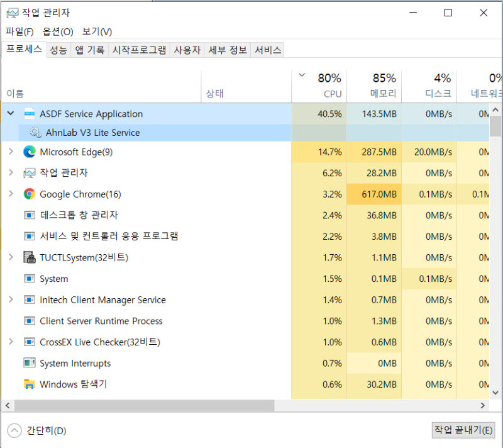This screenshot has width=503, height=448.
Task: Select the 30.2MB memory cell
Action: click(x=374, y=384)
